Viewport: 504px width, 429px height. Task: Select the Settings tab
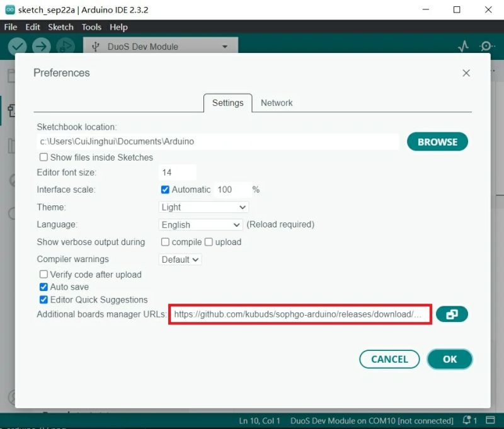click(x=228, y=103)
